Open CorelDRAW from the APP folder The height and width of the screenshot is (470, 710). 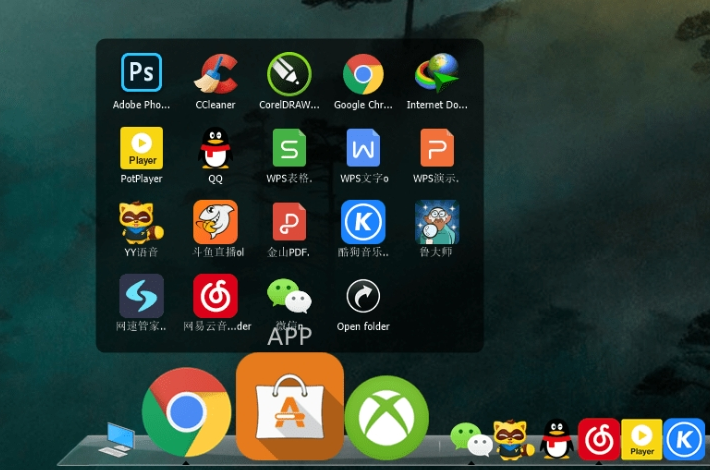[x=289, y=74]
